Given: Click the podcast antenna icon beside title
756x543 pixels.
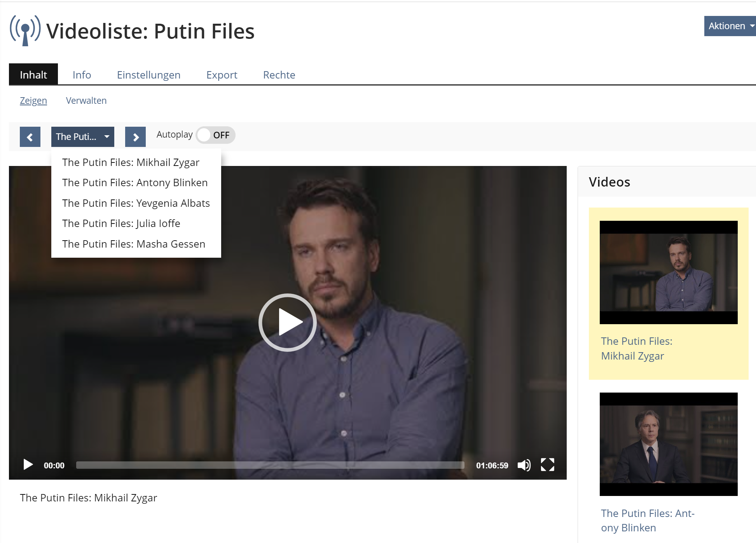Looking at the screenshot, I should [x=25, y=31].
